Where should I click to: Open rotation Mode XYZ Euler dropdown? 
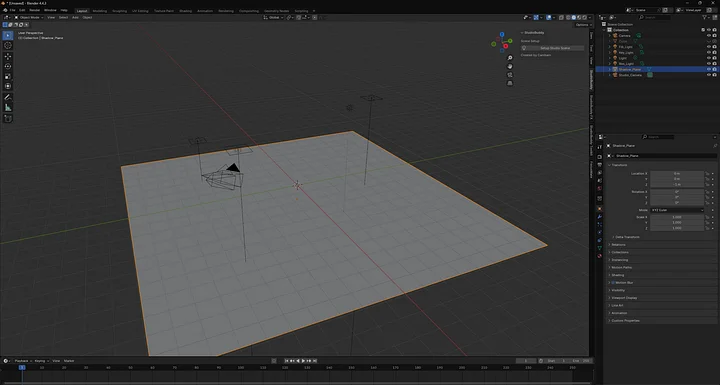point(677,210)
